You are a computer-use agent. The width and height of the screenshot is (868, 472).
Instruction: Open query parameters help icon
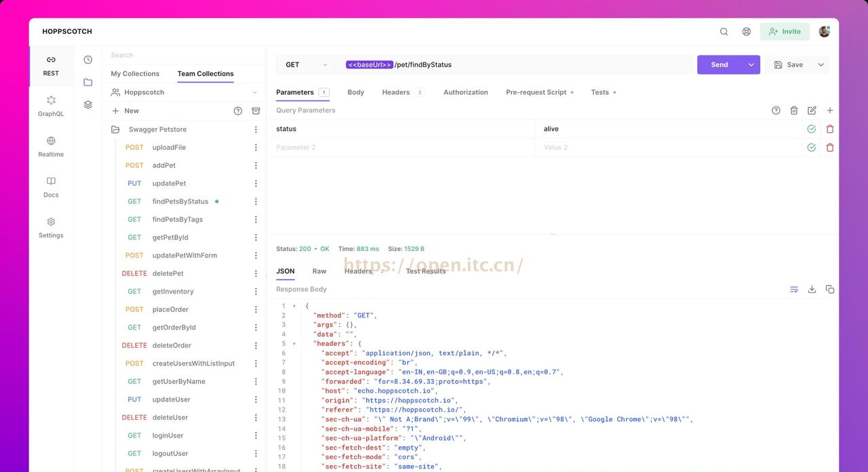[x=776, y=111]
